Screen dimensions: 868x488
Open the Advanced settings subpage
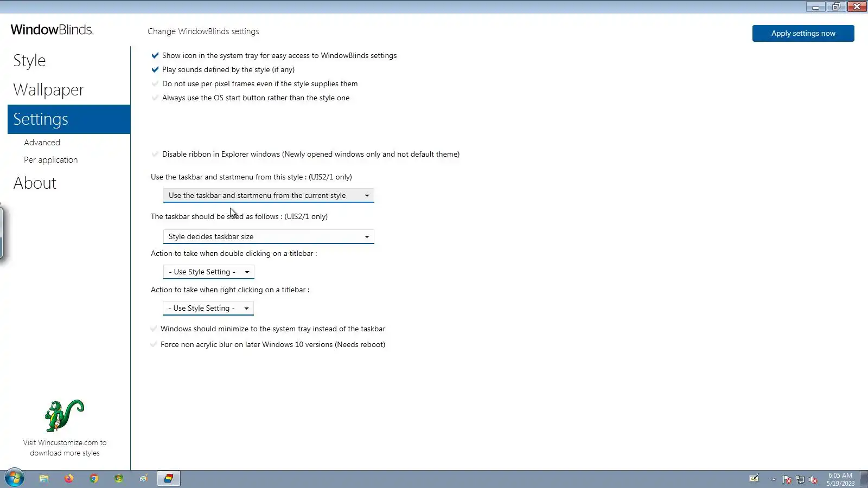42,142
